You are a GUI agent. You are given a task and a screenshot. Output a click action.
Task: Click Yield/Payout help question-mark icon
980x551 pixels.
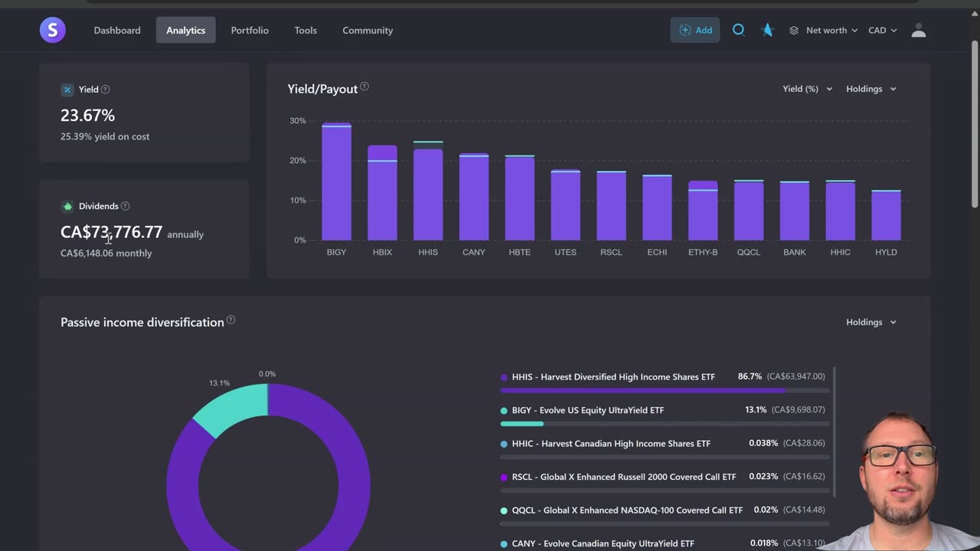pyautogui.click(x=364, y=86)
